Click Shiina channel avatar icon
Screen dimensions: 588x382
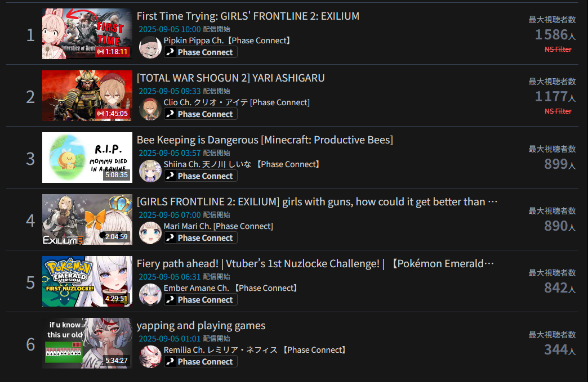pos(150,171)
